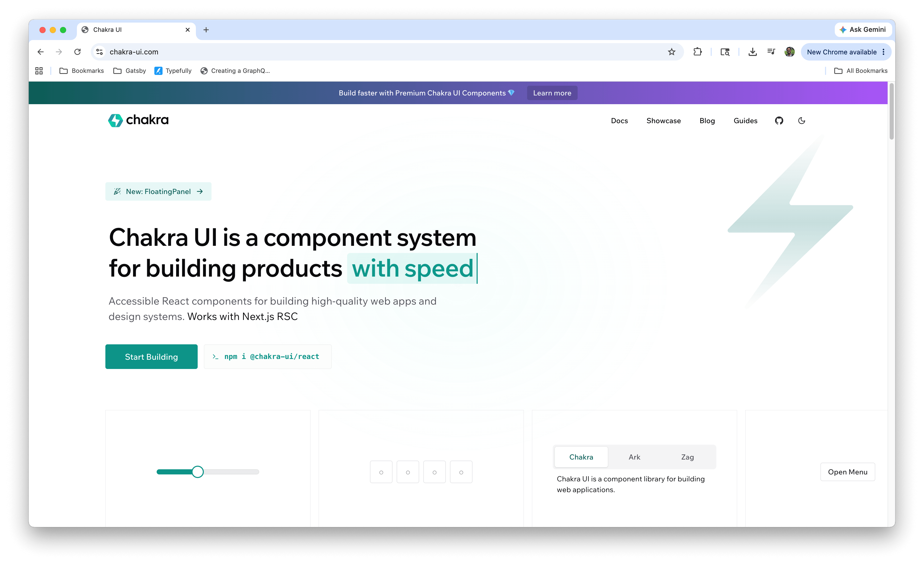The image size is (924, 565).
Task: Click the Start Building button
Action: (x=152, y=357)
